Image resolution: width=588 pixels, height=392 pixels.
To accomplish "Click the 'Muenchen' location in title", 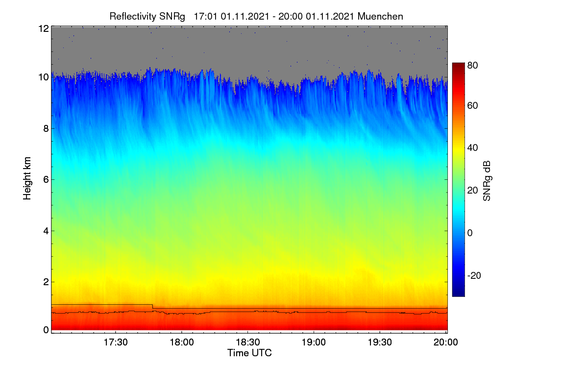I will [x=381, y=16].
